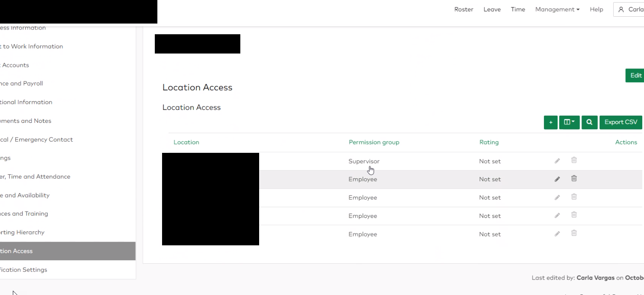This screenshot has height=295, width=644.
Task: Open the search magnifier in table toolbar
Action: pos(589,122)
